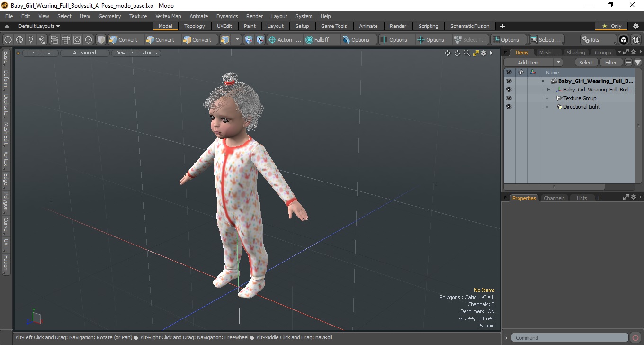Click the Unreal Engine icon
The width and height of the screenshot is (644, 345).
click(635, 40)
